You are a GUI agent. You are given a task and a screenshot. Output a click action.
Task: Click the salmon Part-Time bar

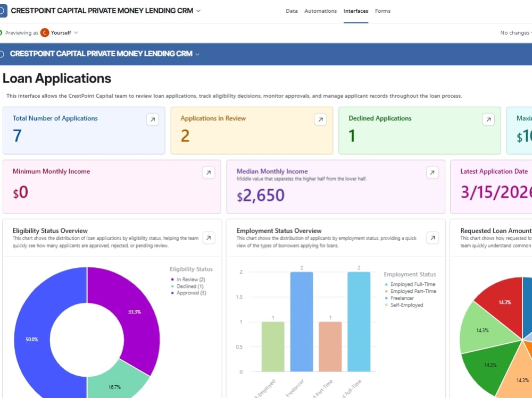[330, 346]
